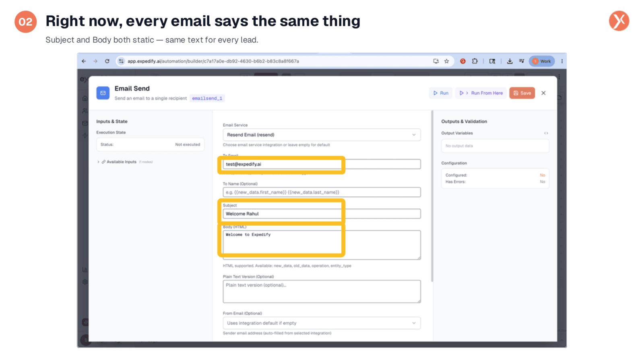Click the To Email field with test@expedify.ai

pyautogui.click(x=322, y=164)
